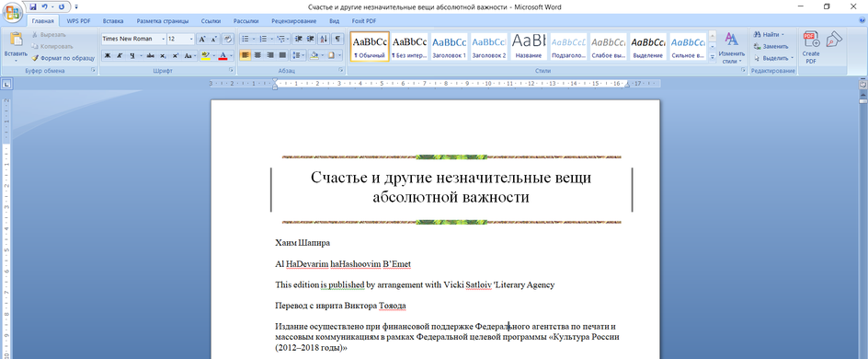
Task: Click the tab selector at ruler corner
Action: pos(6,85)
